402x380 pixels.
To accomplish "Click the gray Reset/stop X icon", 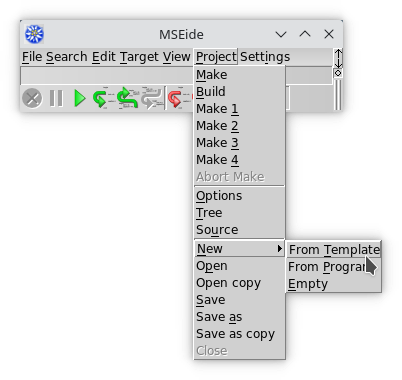I will tap(32, 98).
